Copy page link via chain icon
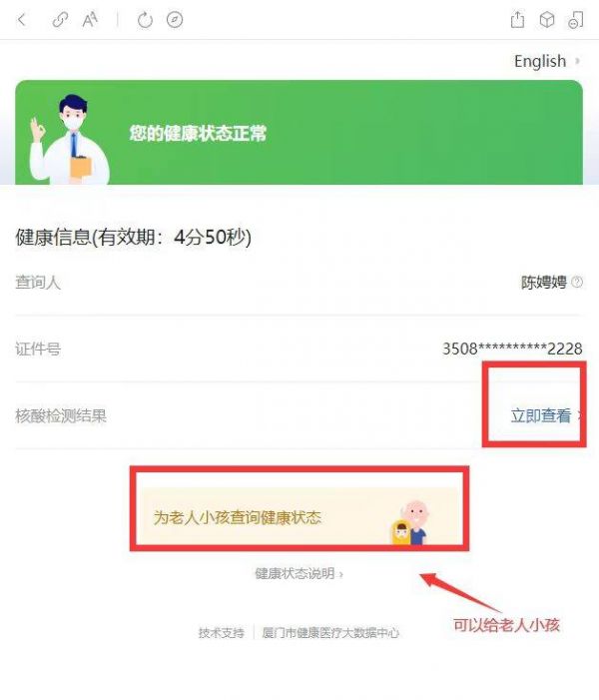The image size is (599, 700). 60,20
